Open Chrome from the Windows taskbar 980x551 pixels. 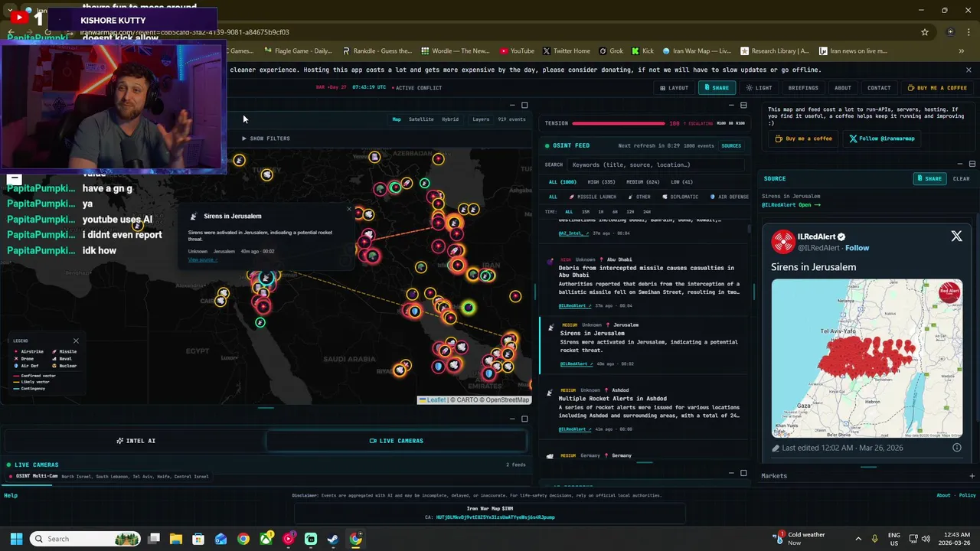(x=243, y=539)
